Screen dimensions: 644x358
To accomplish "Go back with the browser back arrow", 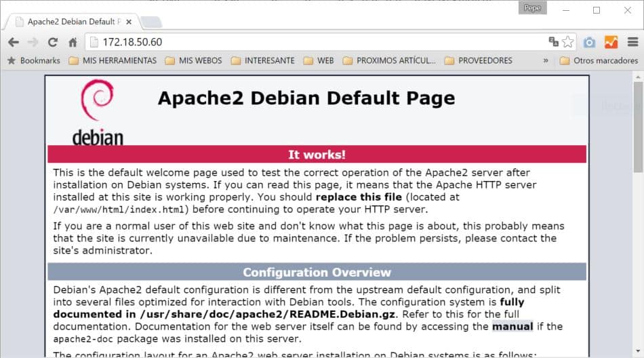I will [x=14, y=42].
